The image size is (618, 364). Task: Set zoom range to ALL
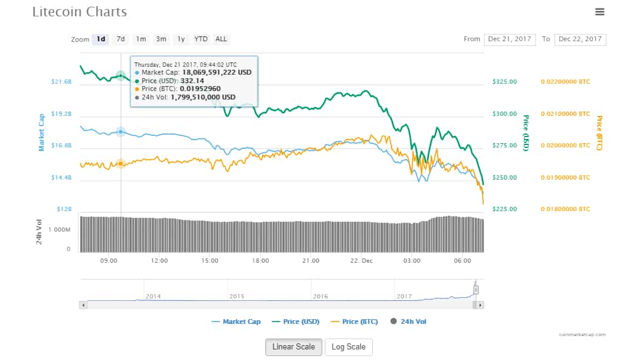pos(221,39)
